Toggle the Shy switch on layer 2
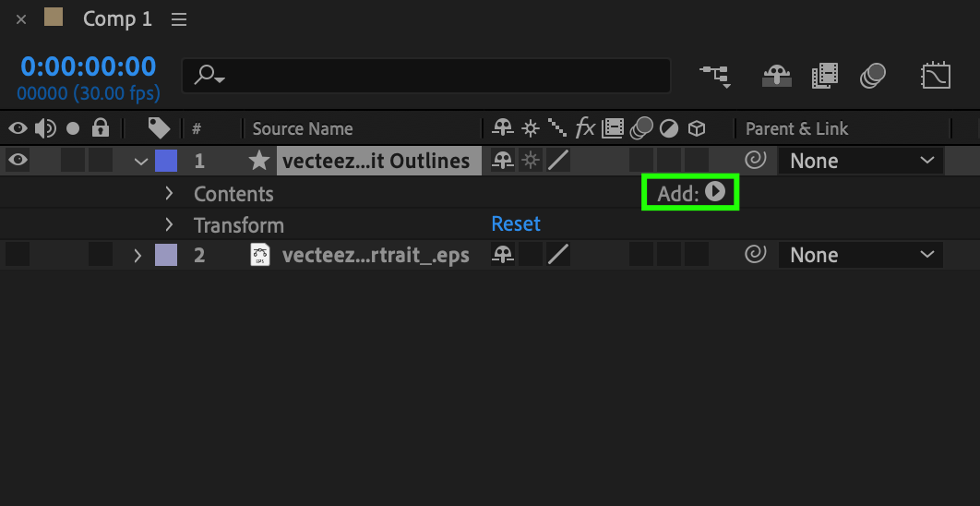This screenshot has height=506, width=980. tap(503, 255)
